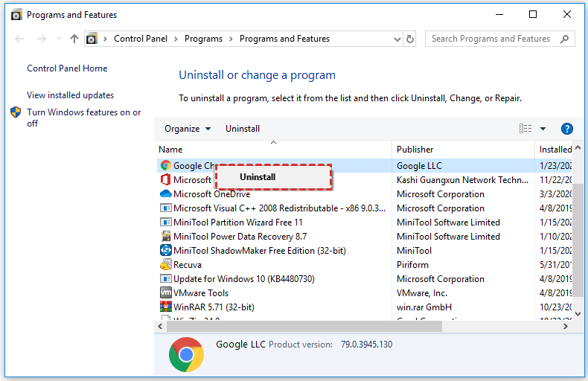Viewport: 588px width, 381px height.
Task: Click the MiniTool ShadowMaker icon
Action: [x=165, y=250]
